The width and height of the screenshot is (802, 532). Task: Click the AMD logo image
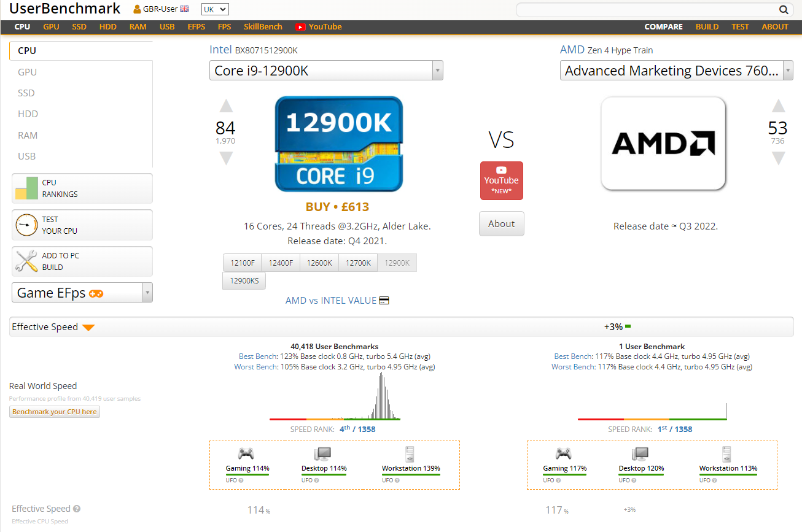click(663, 143)
